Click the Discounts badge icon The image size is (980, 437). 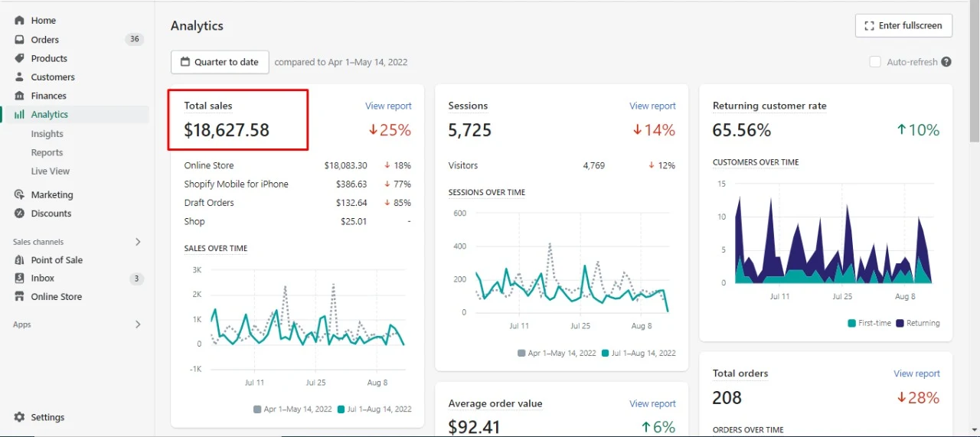point(19,213)
